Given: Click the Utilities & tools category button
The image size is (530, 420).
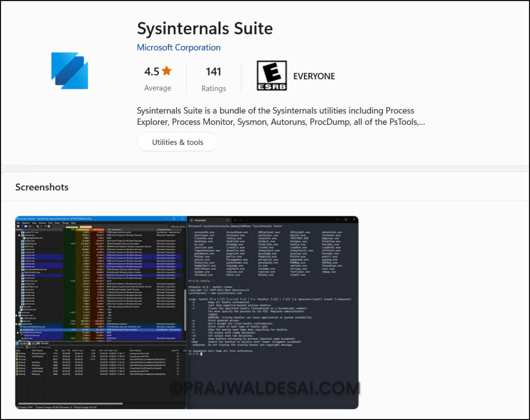Looking at the screenshot, I should click(x=178, y=142).
